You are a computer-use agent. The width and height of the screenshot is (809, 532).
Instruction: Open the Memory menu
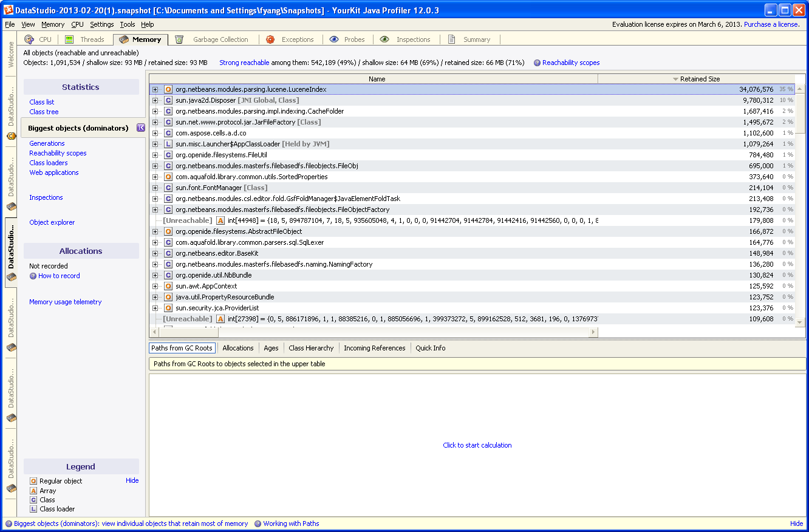coord(53,24)
